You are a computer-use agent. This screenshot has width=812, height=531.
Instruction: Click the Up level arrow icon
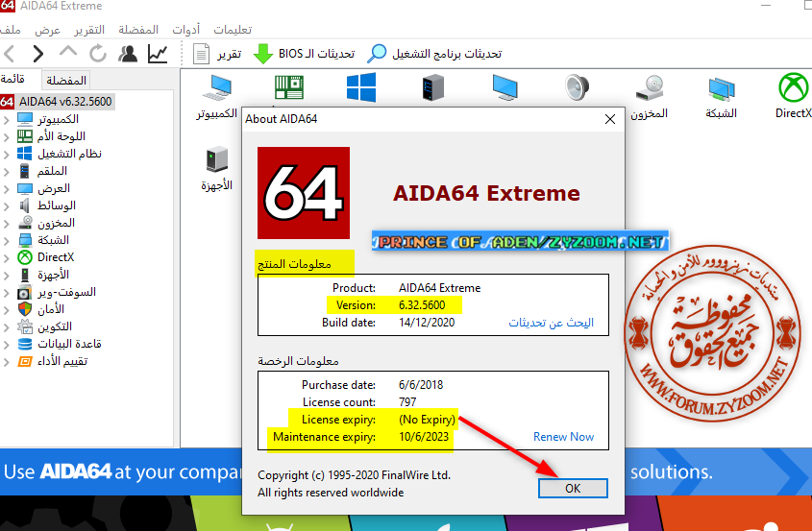tap(68, 51)
